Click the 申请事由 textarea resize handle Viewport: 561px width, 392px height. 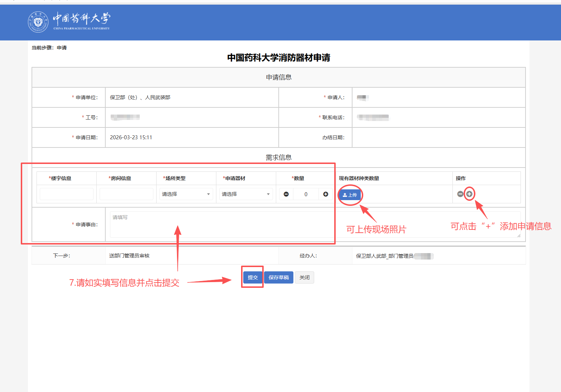(519, 236)
